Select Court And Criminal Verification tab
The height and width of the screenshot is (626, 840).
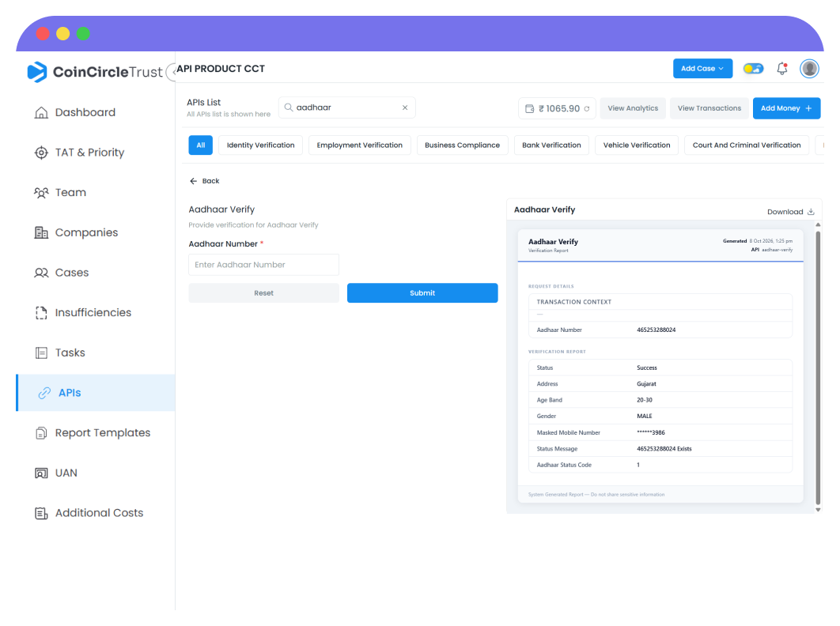(x=746, y=145)
